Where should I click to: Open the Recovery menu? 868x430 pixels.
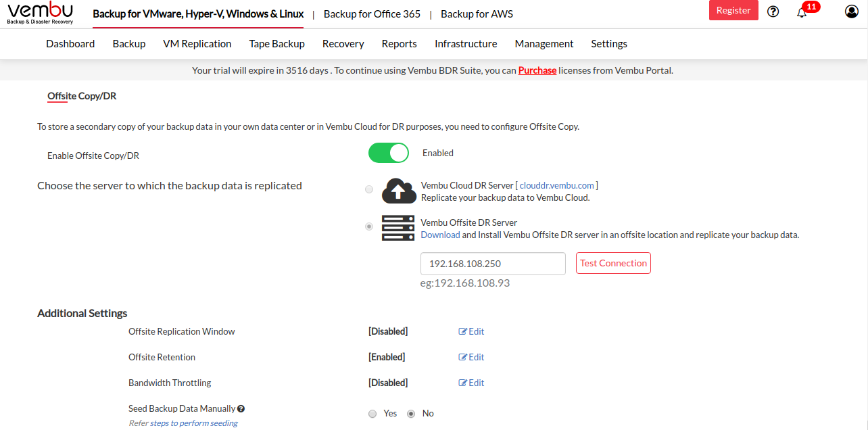click(343, 44)
